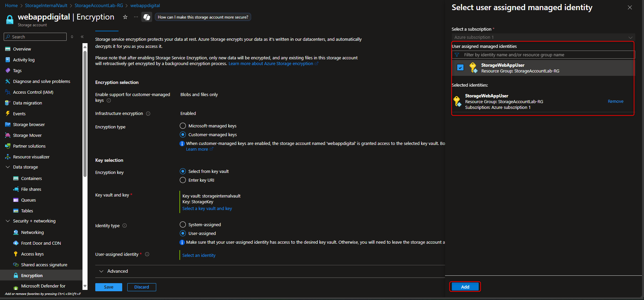Viewport: 644px width, 300px height.
Task: Open Learn more link under customer-managed keys note
Action: pos(199,149)
